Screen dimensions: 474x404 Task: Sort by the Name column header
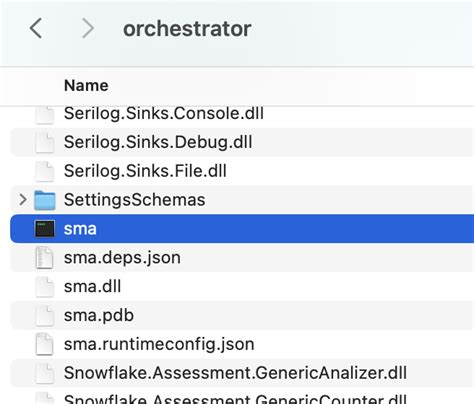pos(86,86)
